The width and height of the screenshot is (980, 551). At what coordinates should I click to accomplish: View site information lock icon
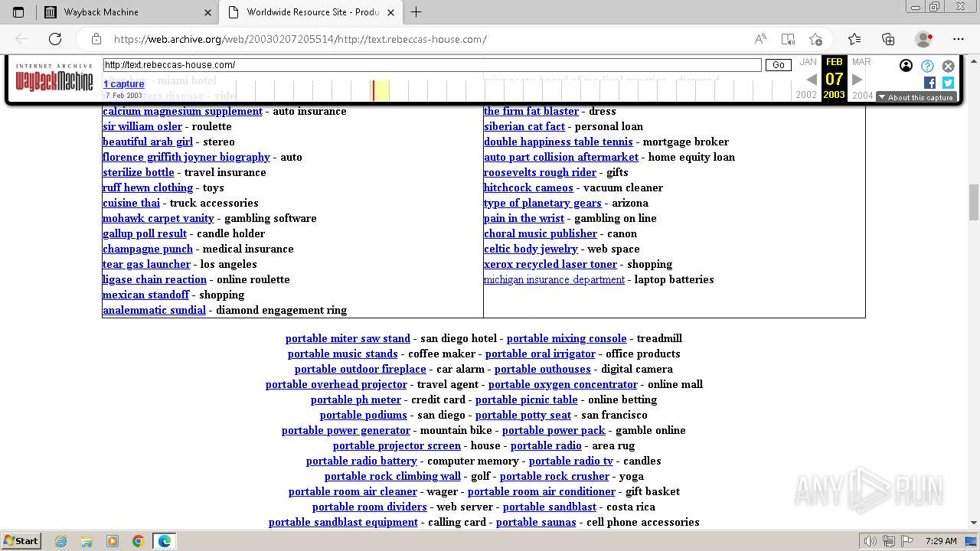click(x=96, y=39)
